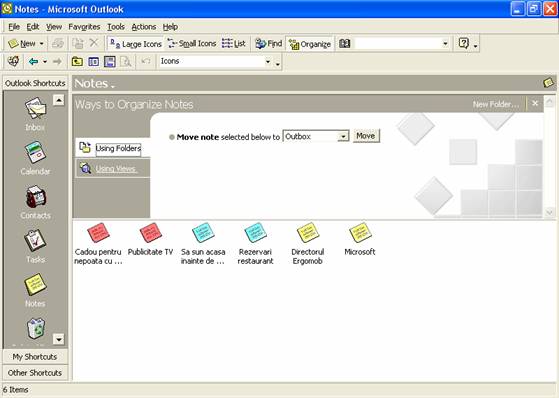This screenshot has height=398, width=559.
Task: Open the Actions menu
Action: (144, 27)
